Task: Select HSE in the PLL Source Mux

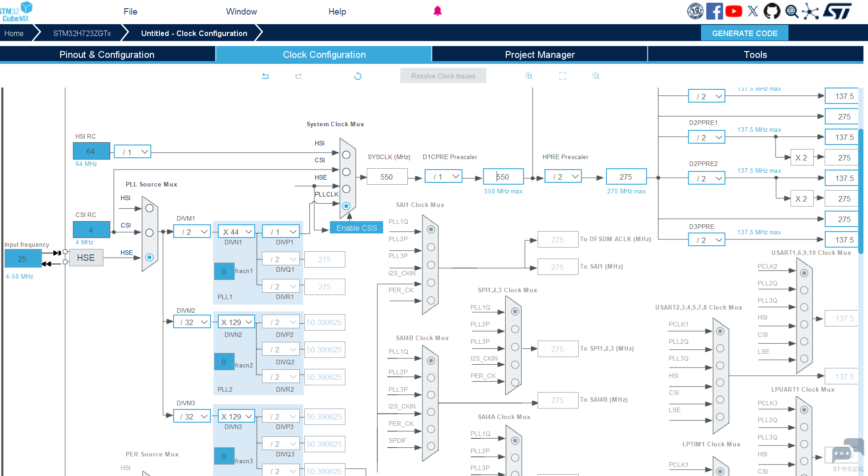Action: click(149, 258)
